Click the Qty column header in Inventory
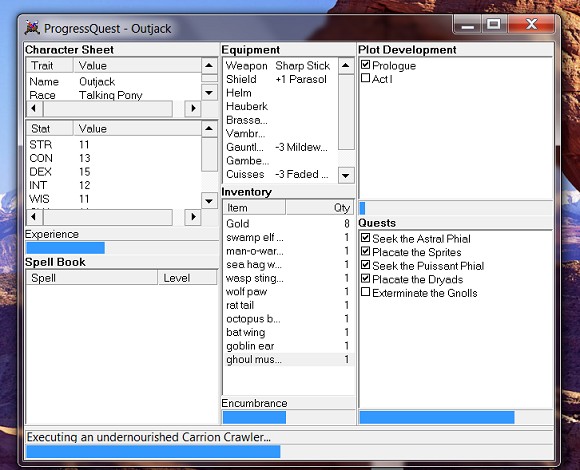The height and width of the screenshot is (470, 580). click(x=320, y=207)
